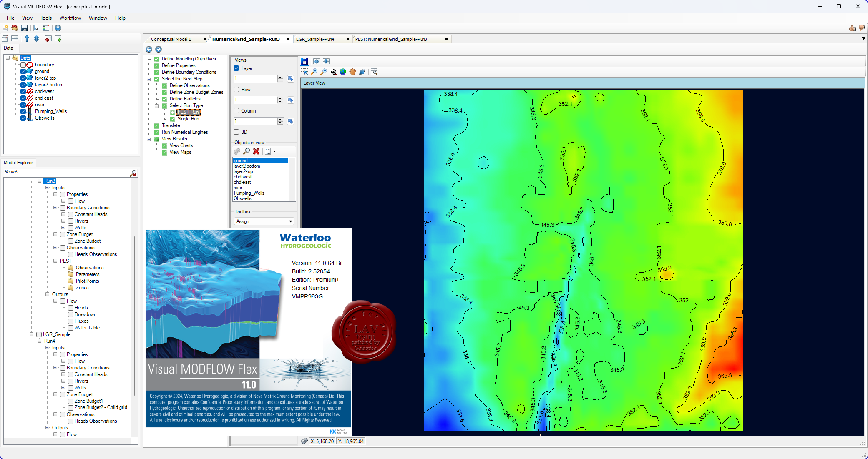Viewport: 868px width, 459px height.
Task: Collapse the Data root tree node
Action: [x=8, y=58]
